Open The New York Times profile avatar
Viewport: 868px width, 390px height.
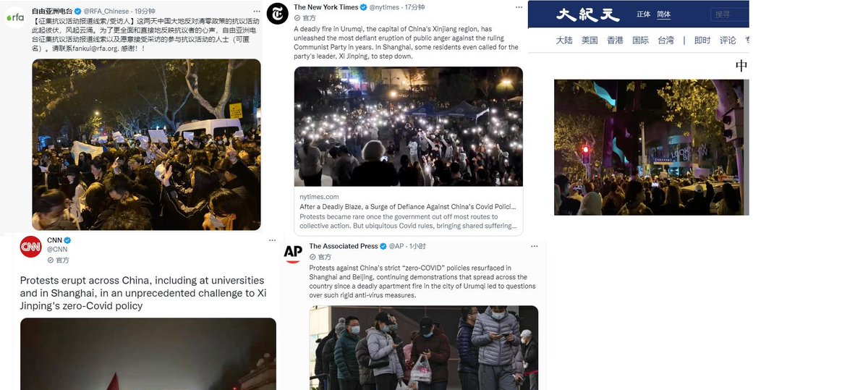[x=276, y=14]
